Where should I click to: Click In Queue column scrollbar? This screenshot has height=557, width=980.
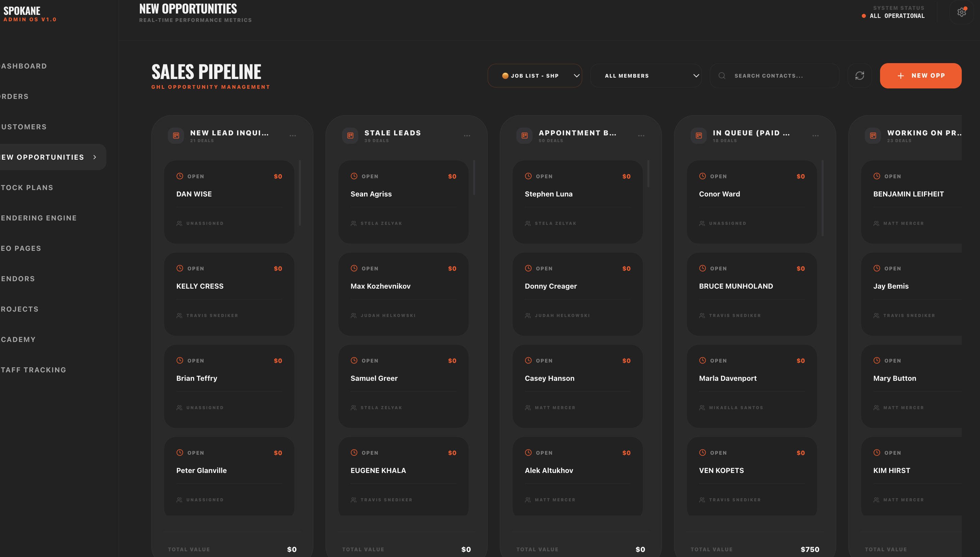822,198
